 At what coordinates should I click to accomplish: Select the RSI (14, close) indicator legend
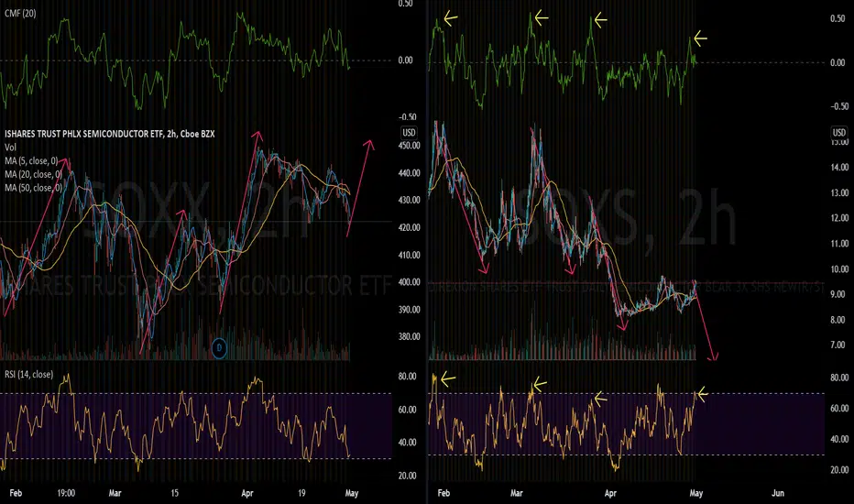coord(29,374)
